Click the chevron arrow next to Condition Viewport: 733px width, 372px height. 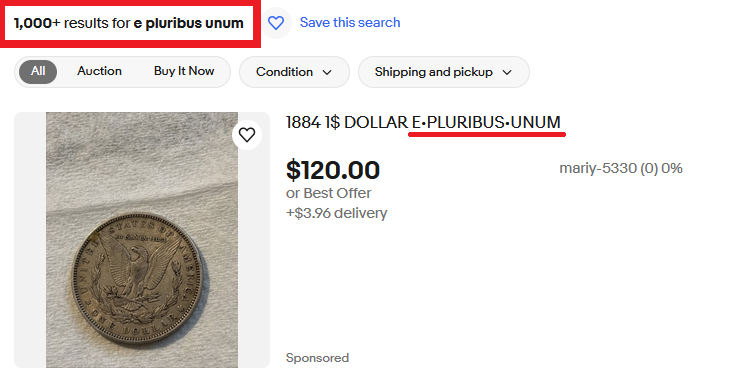pyautogui.click(x=327, y=72)
